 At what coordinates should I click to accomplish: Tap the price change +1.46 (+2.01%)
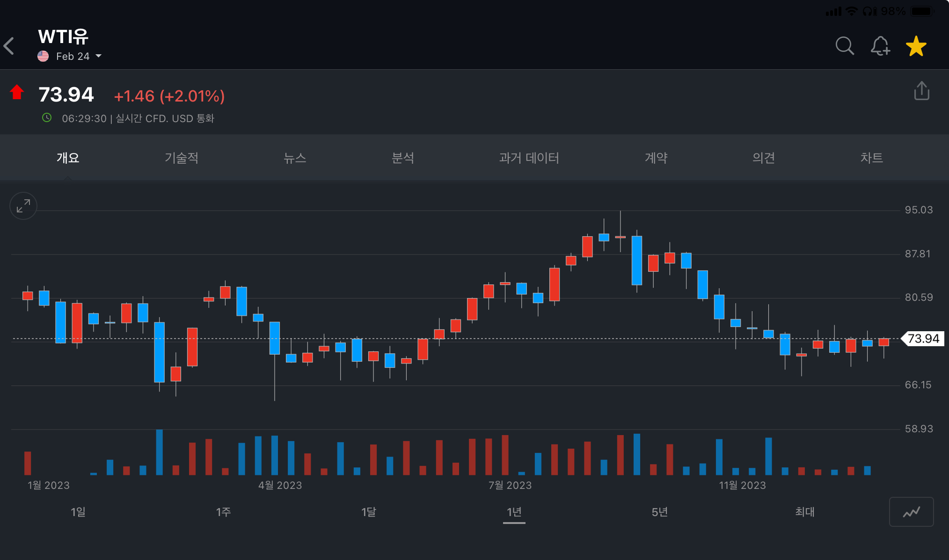[x=169, y=96]
